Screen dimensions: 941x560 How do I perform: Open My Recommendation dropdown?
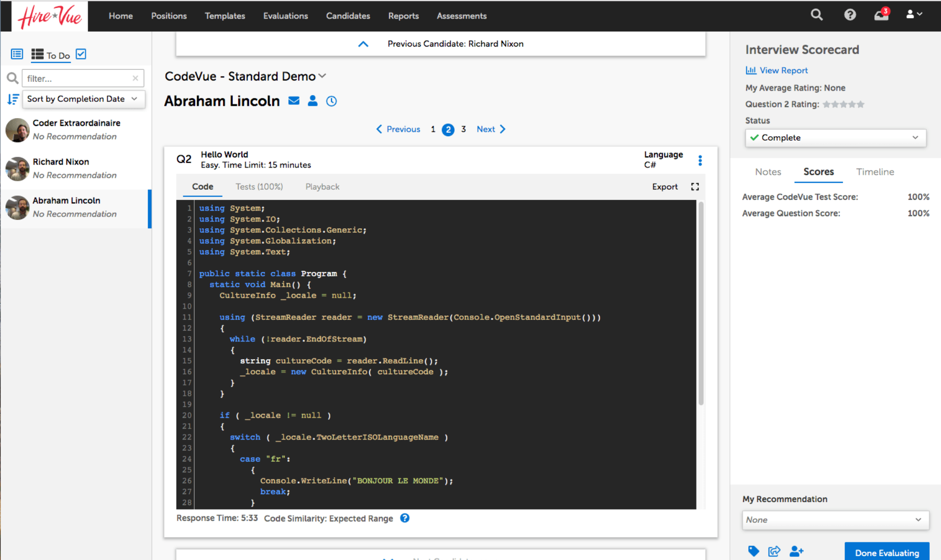coord(835,520)
